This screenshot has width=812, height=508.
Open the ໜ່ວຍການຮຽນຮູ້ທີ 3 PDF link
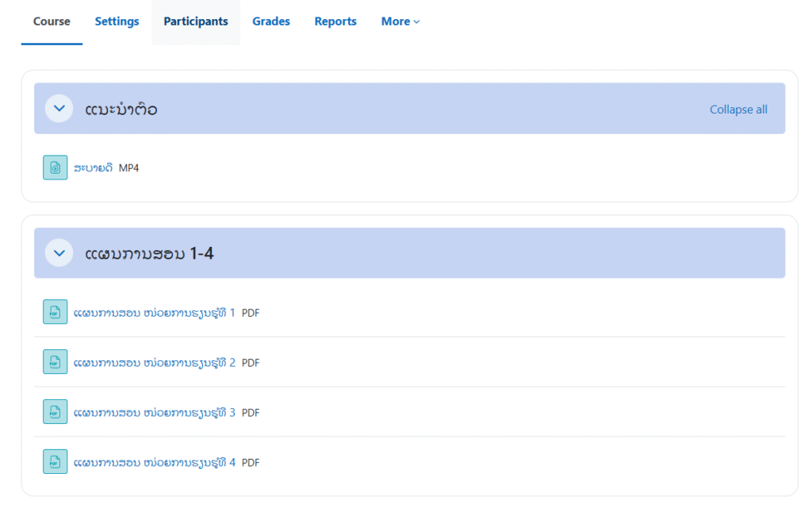(155, 413)
